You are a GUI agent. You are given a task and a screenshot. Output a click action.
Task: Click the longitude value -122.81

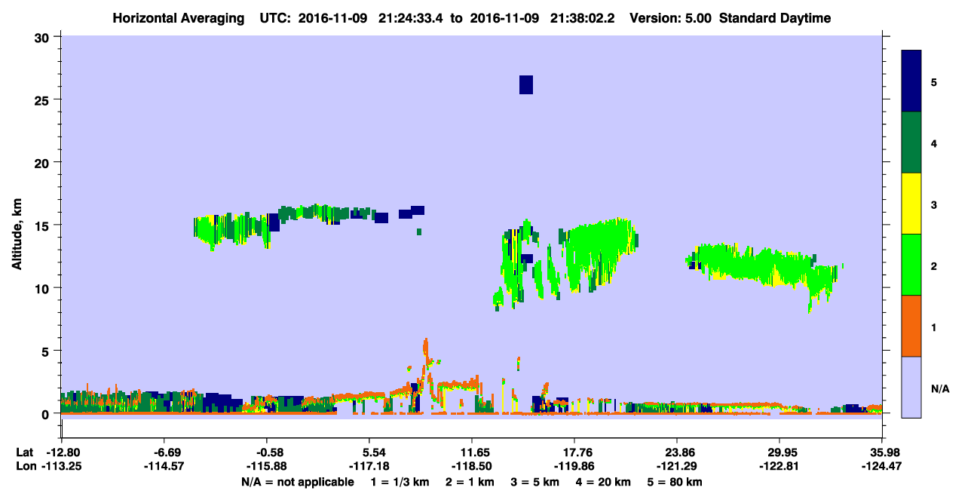(779, 466)
